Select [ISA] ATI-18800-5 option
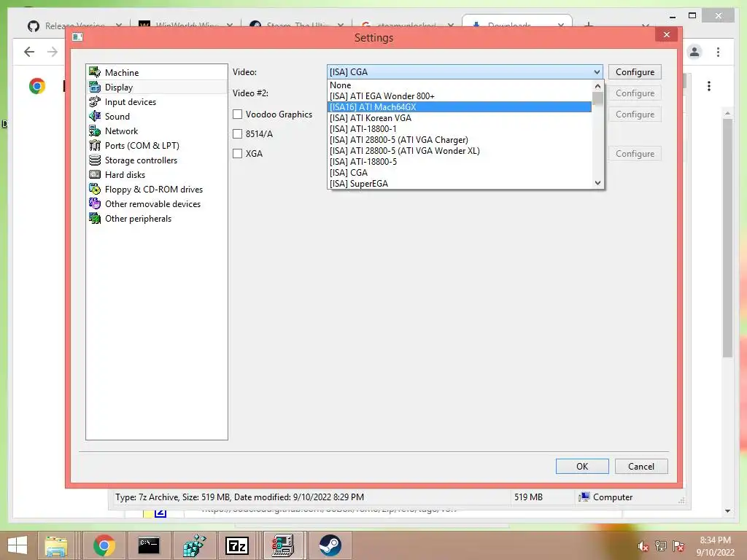 [460, 162]
